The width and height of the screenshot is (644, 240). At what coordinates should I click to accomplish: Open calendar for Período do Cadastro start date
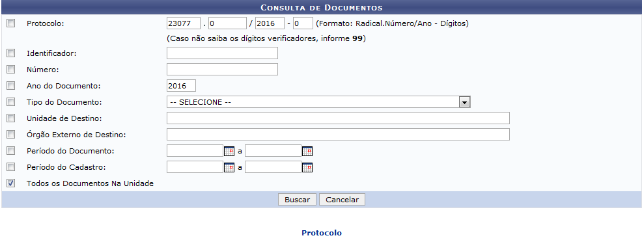pyautogui.click(x=229, y=167)
